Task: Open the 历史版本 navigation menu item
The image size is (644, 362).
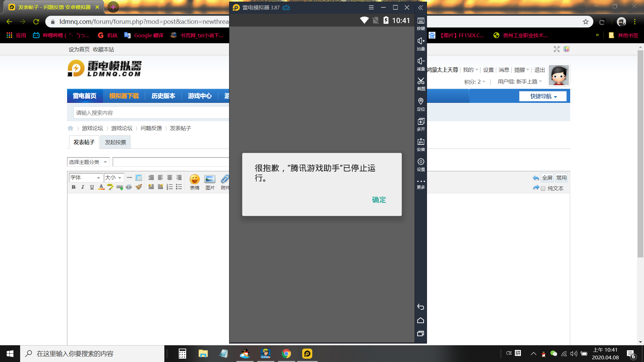Action: click(x=163, y=96)
